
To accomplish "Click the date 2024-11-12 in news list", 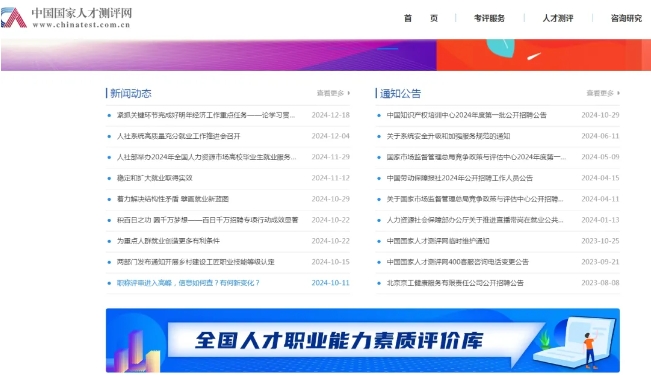I will click(x=330, y=178).
